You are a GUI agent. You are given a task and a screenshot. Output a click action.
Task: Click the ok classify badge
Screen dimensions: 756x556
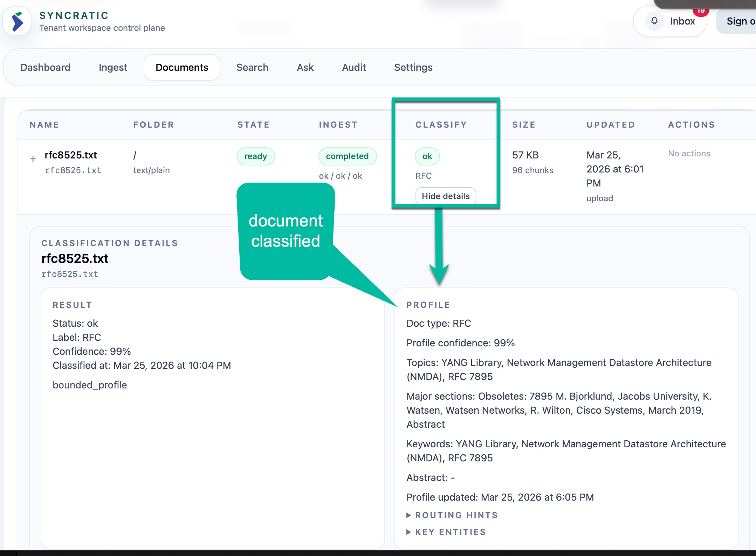pos(427,156)
